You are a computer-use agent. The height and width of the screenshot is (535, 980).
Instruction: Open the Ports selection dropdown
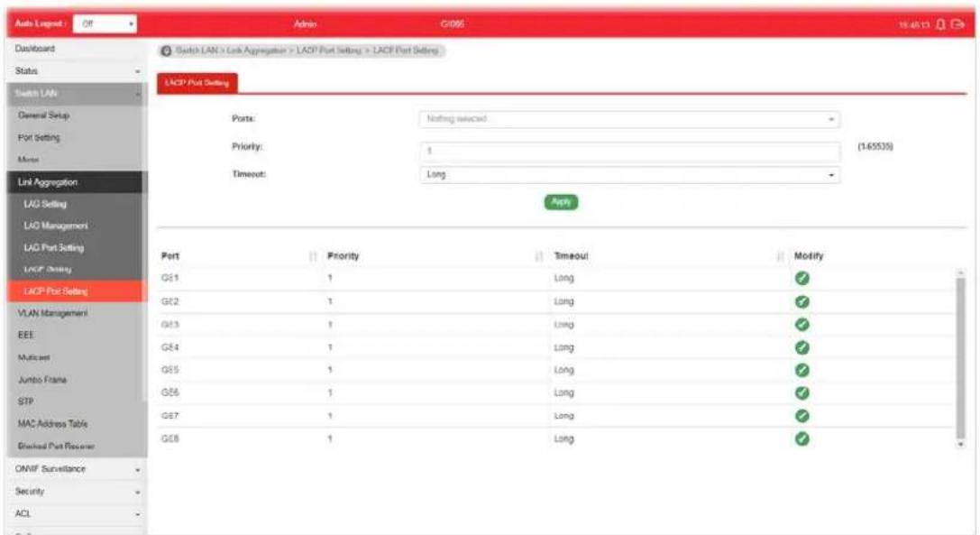coord(630,119)
